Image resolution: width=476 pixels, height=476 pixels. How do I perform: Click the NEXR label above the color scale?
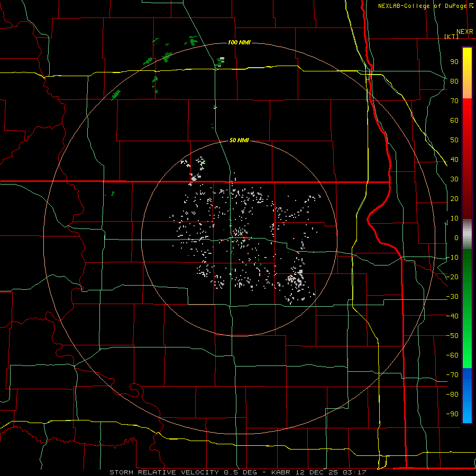[x=465, y=32]
